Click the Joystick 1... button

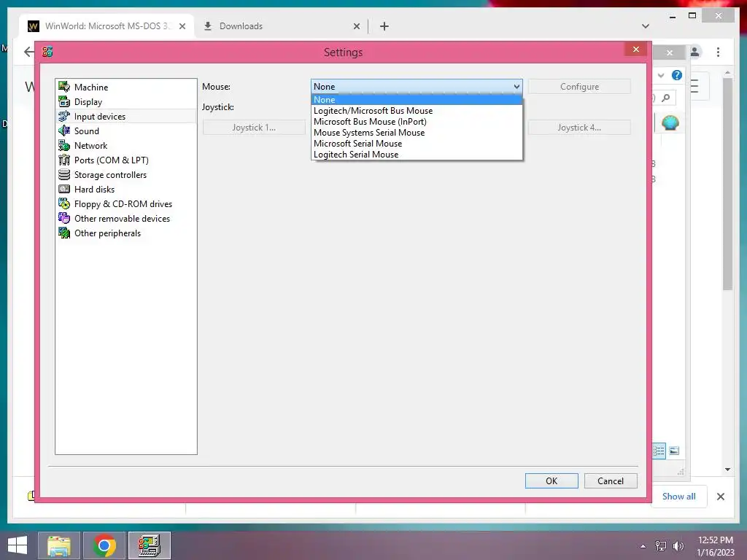click(x=254, y=127)
